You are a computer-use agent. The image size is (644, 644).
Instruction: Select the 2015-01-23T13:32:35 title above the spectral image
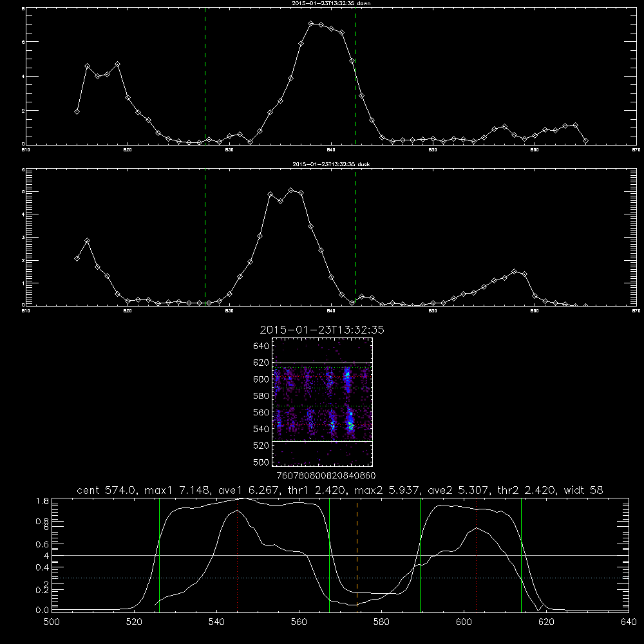coord(322,330)
